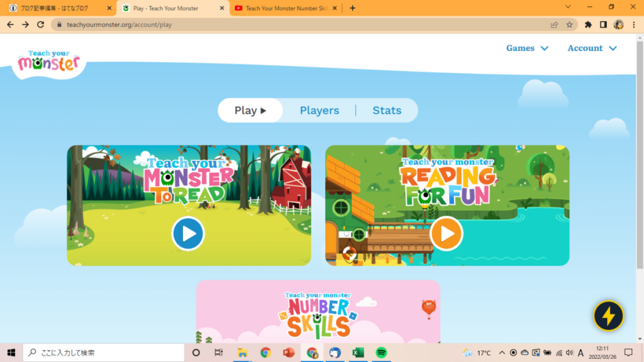Close the Play - Teach Your Monster tab
644x362 pixels.
[222, 8]
